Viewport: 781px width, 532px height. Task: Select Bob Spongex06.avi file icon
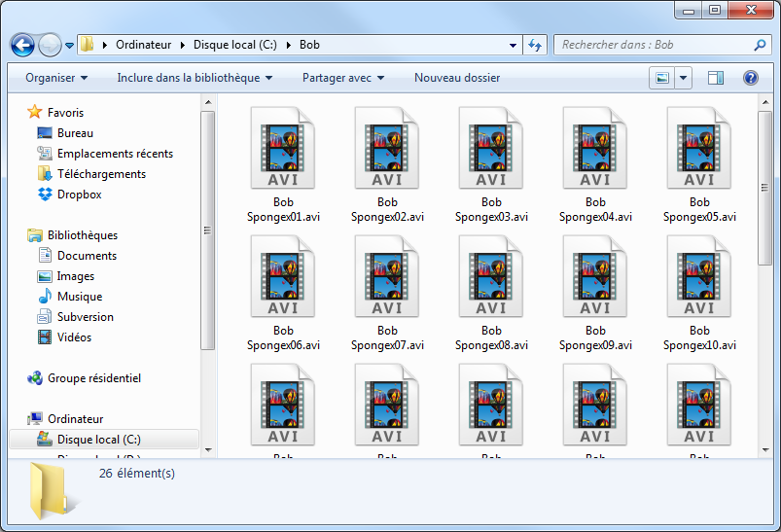coord(283,276)
